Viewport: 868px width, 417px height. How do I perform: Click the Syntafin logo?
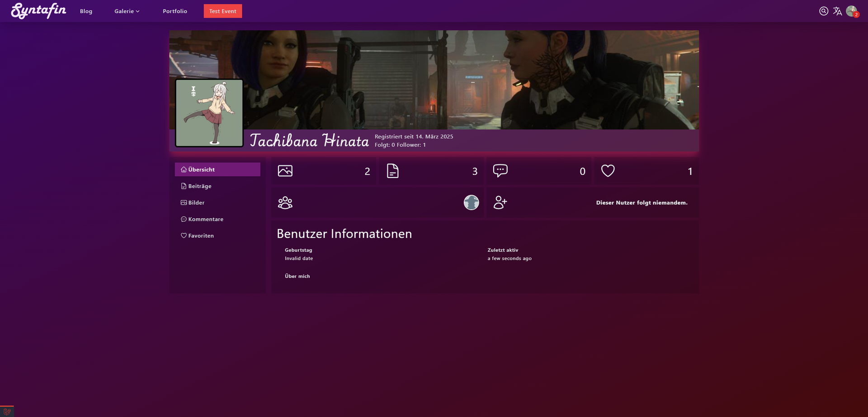39,11
